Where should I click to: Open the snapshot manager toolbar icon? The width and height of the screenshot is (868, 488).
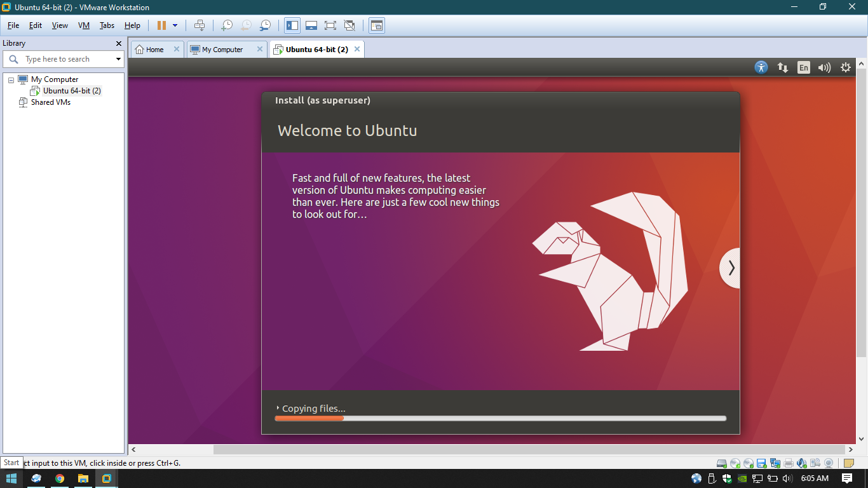pos(265,25)
